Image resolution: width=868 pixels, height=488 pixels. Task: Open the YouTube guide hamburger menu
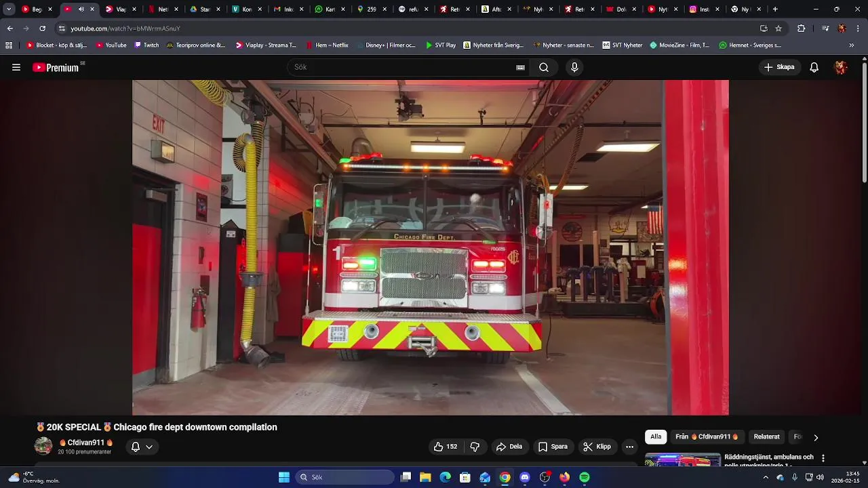coord(16,67)
